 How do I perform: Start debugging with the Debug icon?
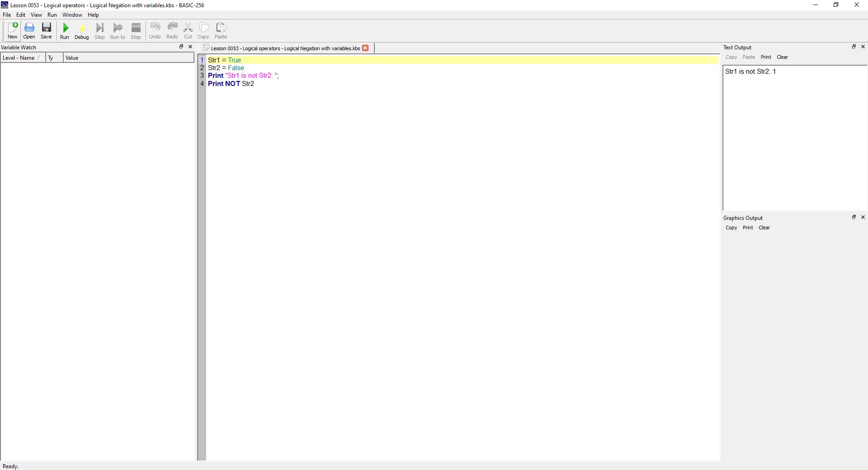tap(82, 31)
